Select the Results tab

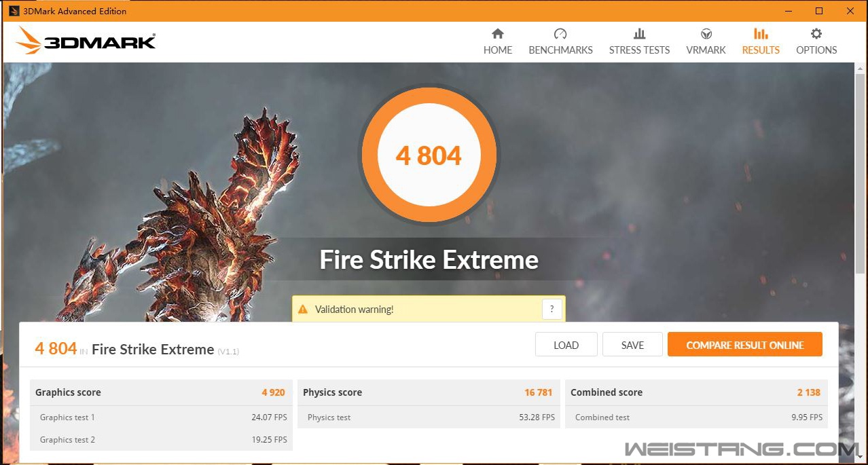[761, 42]
